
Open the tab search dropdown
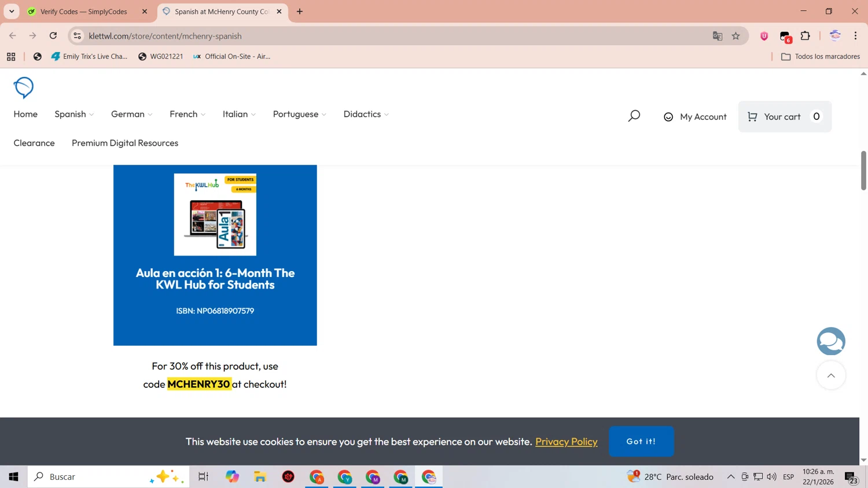coord(12,12)
